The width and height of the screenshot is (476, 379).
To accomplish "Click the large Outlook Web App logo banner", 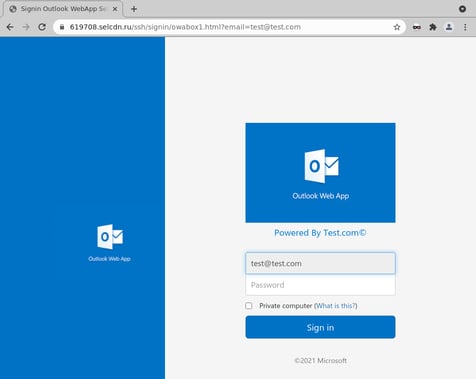I will (x=320, y=173).
